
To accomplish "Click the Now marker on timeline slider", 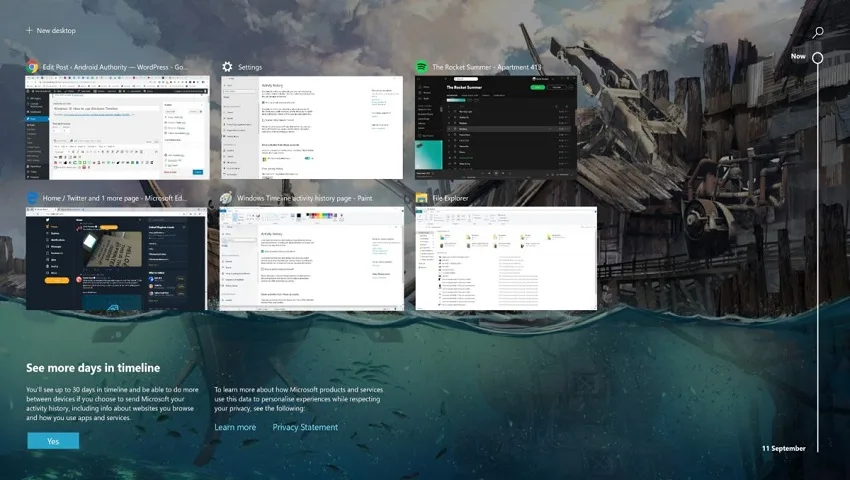I will (817, 57).
